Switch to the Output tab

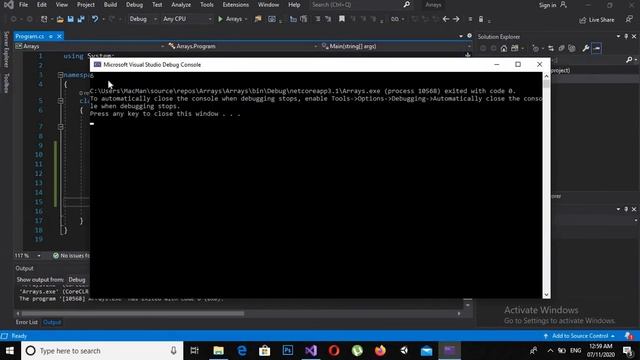(52, 322)
